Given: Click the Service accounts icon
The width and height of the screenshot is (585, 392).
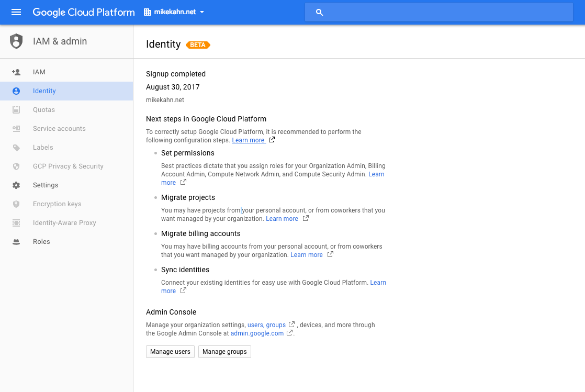Looking at the screenshot, I should (x=16, y=129).
